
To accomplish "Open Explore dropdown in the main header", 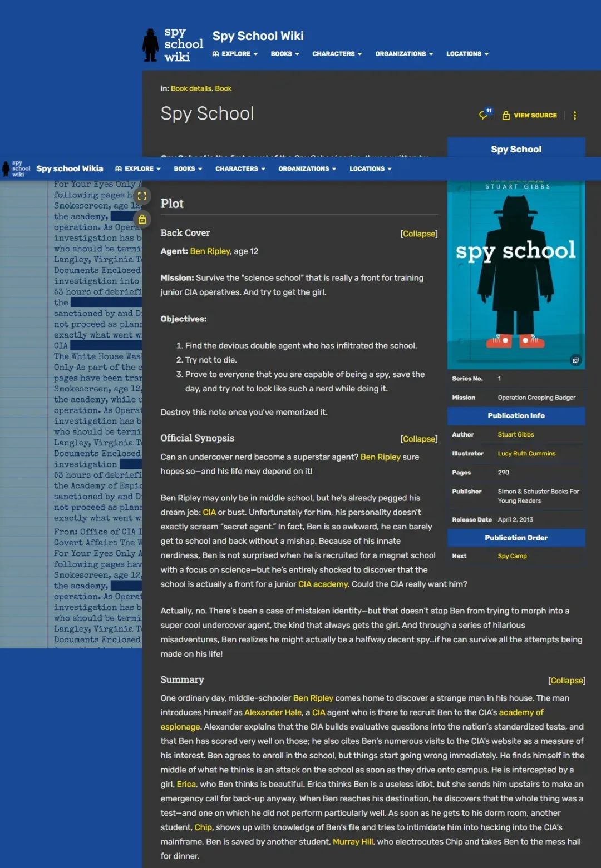I will click(235, 54).
